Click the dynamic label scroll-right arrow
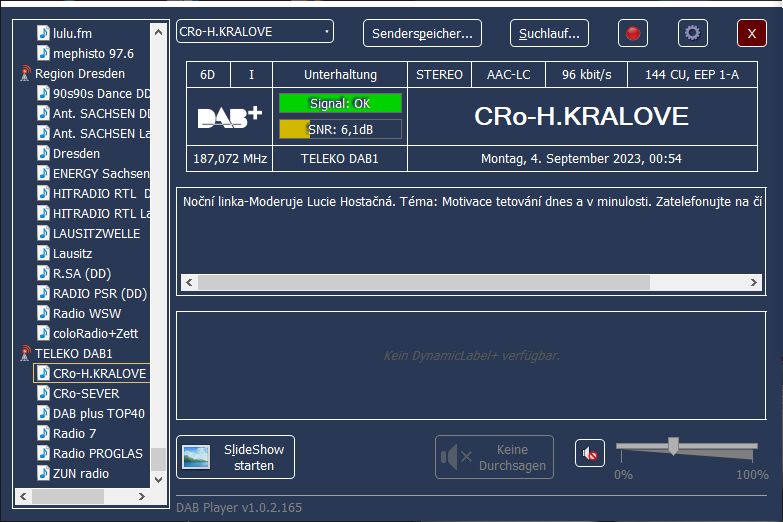 point(754,282)
